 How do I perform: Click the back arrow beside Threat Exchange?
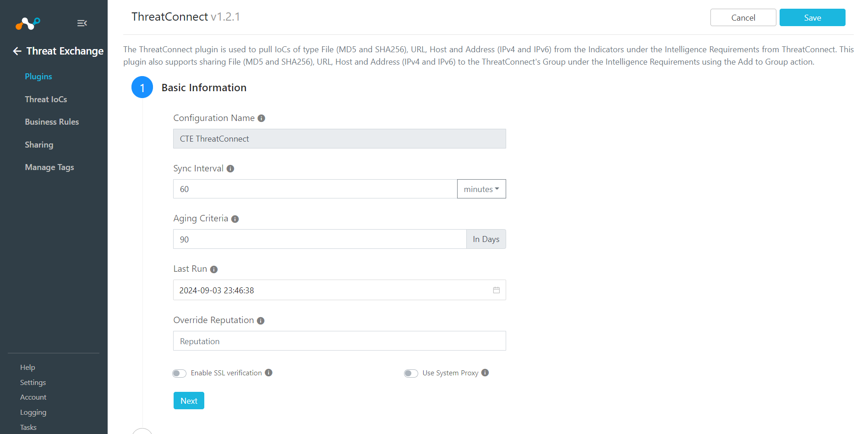tap(17, 51)
